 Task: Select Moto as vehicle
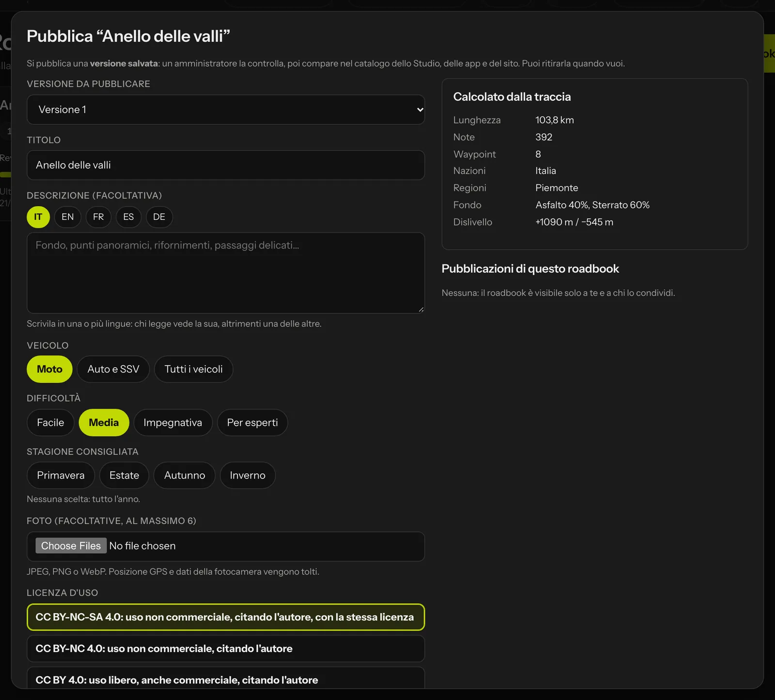(x=49, y=369)
